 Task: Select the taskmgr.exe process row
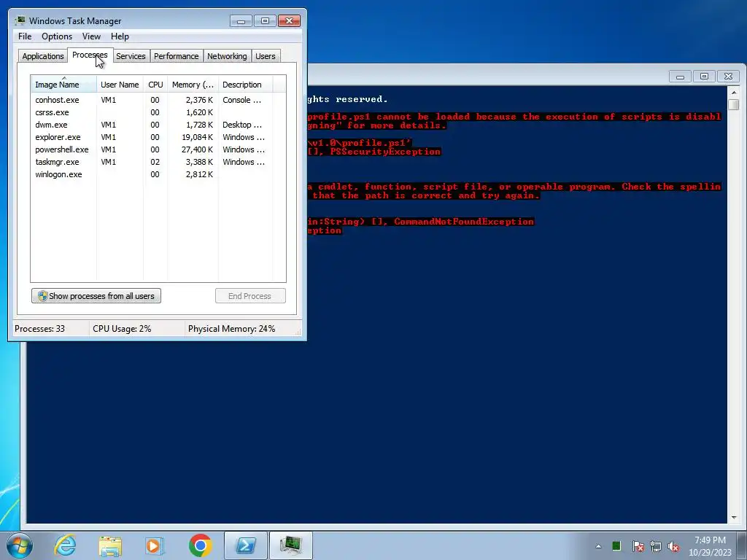(158, 162)
